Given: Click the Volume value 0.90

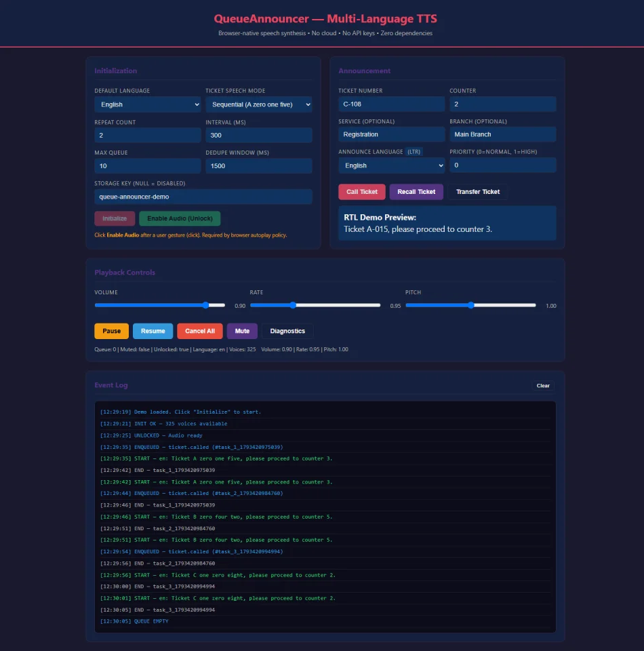Looking at the screenshot, I should [x=240, y=306].
